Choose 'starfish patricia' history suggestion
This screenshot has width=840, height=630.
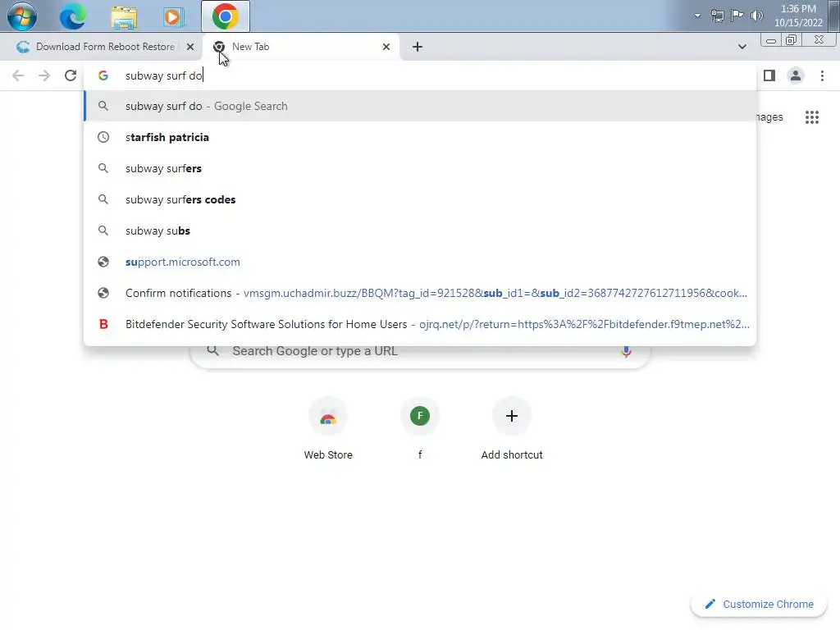pyautogui.click(x=420, y=137)
